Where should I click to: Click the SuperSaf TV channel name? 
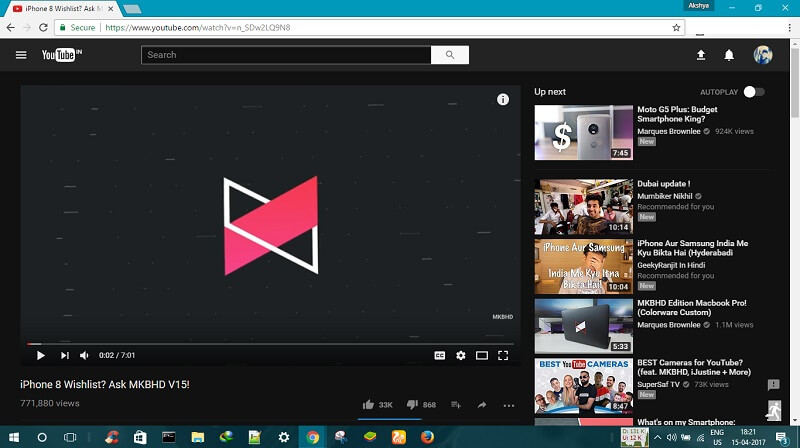pyautogui.click(x=658, y=384)
